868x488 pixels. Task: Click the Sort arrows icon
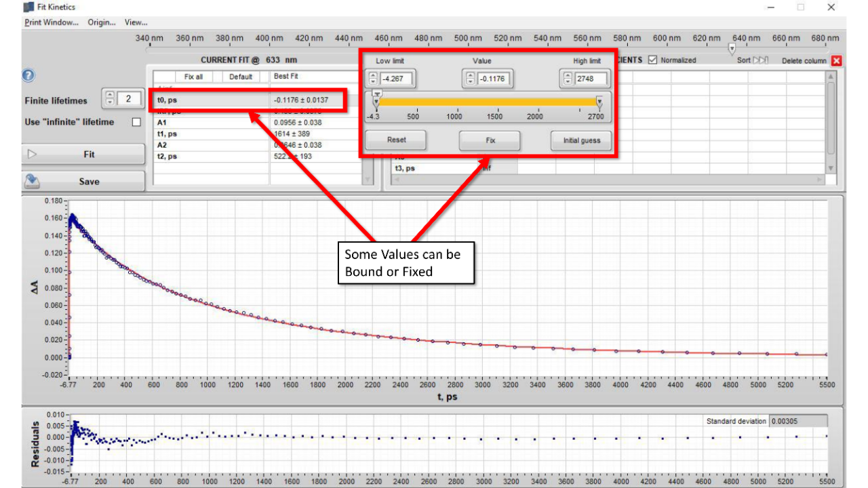tap(760, 60)
